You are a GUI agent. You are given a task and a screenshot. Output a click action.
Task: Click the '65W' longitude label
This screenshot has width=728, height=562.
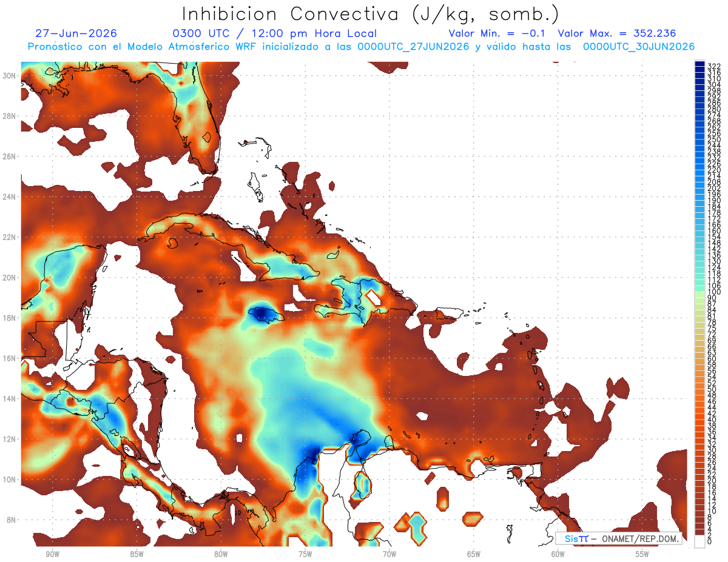pos(474,554)
